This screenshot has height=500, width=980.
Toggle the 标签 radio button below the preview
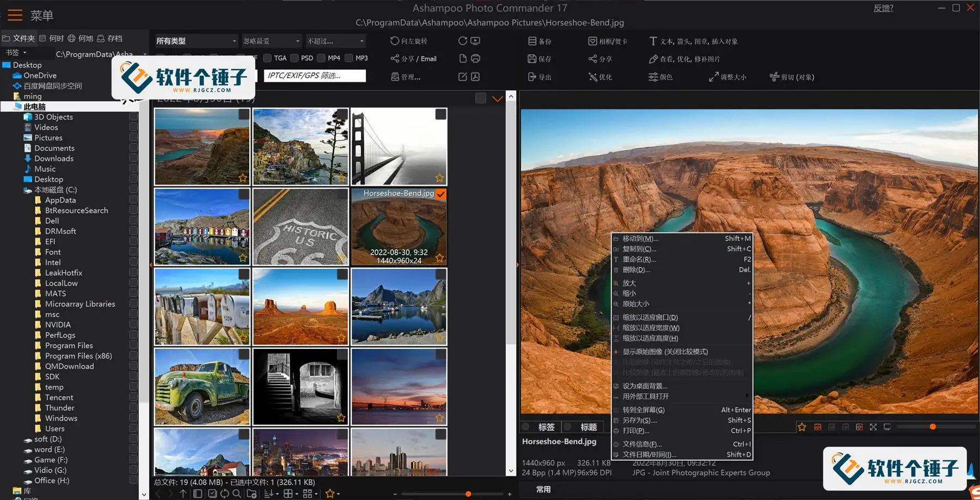(526, 427)
